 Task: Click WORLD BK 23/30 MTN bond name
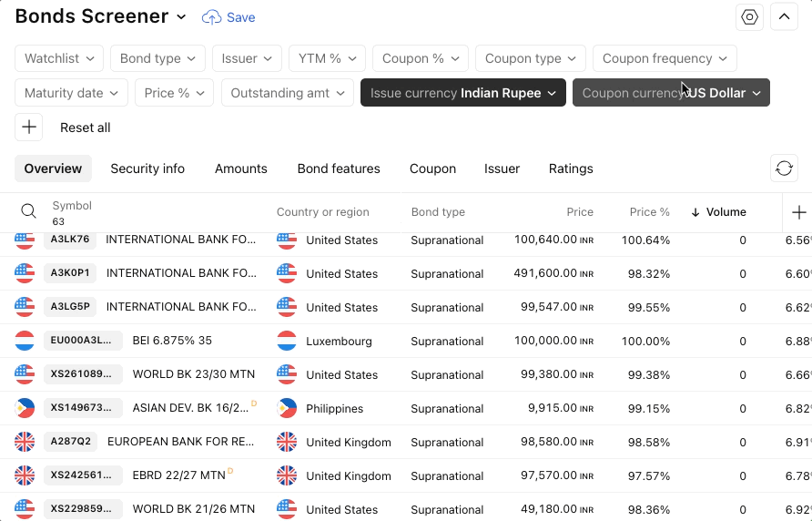(194, 374)
